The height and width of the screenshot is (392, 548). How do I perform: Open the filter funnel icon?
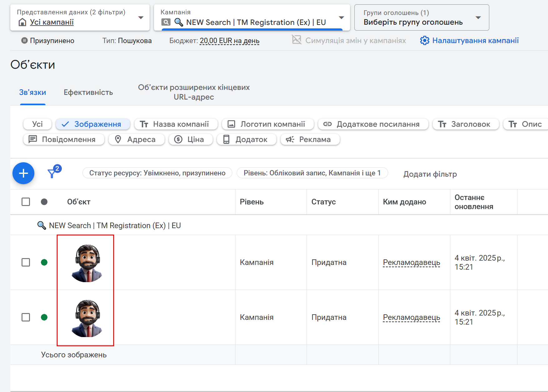pyautogui.click(x=52, y=173)
